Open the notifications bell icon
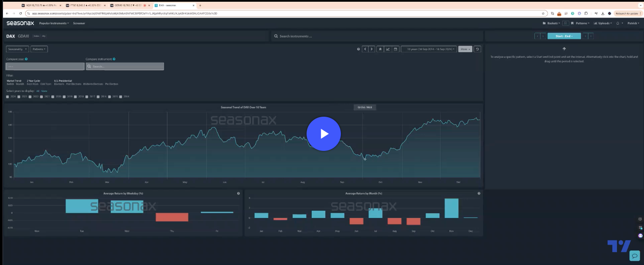This screenshot has width=644, height=265. pos(618,23)
